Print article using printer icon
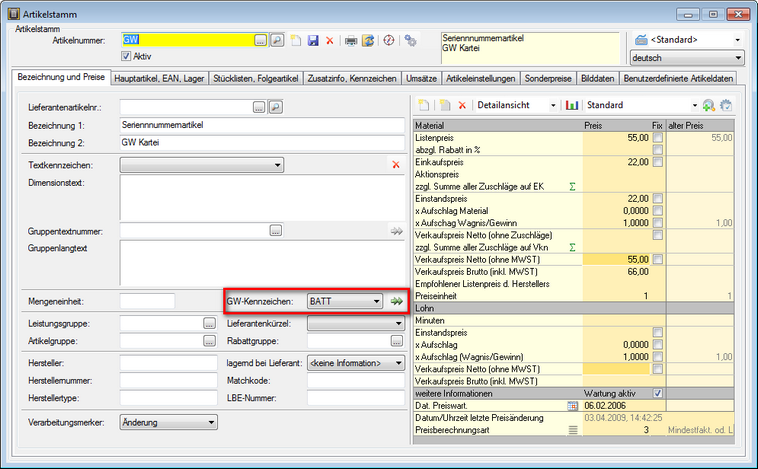This screenshot has width=758, height=469. pyautogui.click(x=351, y=41)
